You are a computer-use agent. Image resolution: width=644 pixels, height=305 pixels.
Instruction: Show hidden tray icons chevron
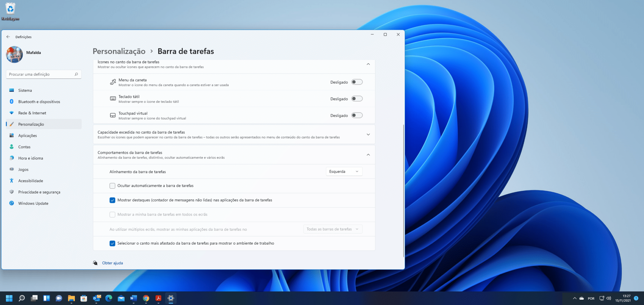tap(575, 298)
